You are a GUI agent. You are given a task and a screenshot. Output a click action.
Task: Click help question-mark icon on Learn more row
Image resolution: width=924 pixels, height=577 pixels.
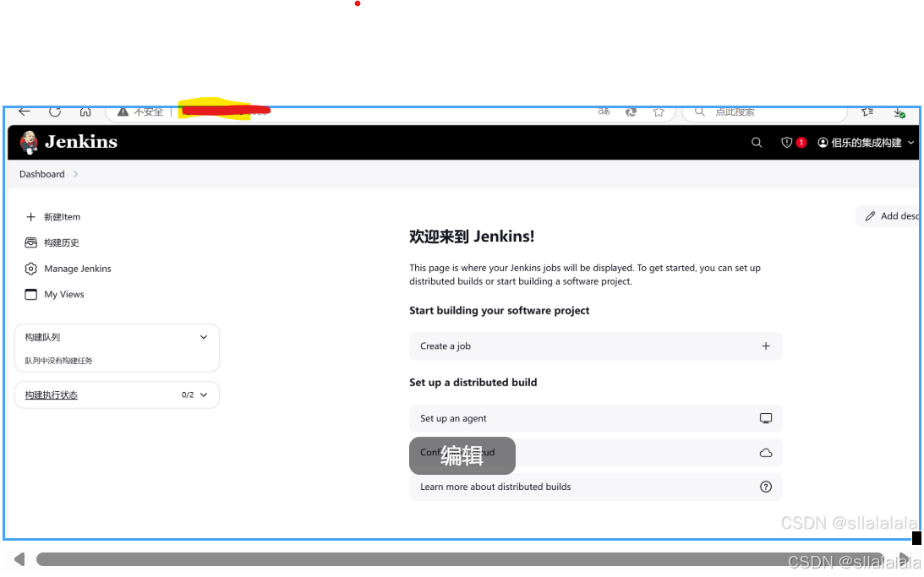tap(765, 487)
